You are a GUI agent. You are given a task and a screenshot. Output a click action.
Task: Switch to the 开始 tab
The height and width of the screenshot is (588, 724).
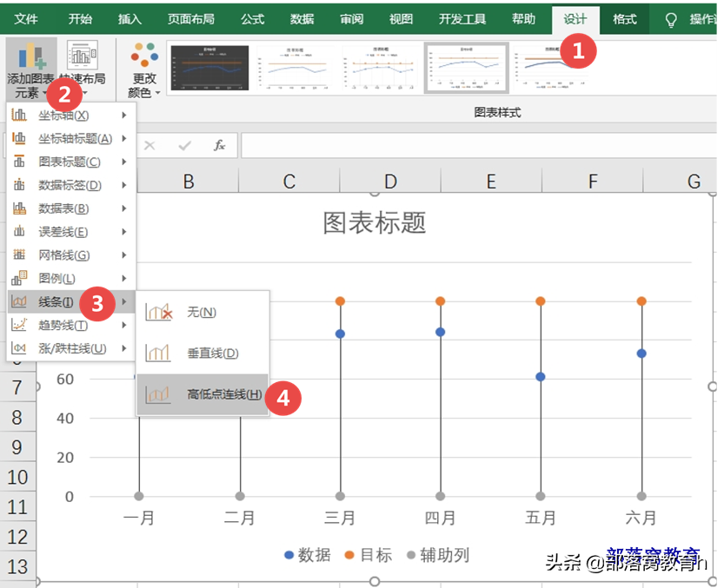80,19
